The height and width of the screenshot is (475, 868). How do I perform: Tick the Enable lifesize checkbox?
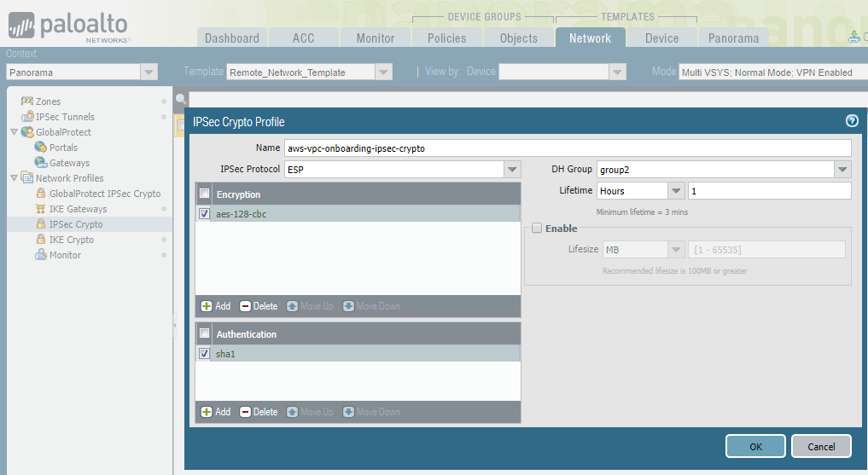coord(536,229)
